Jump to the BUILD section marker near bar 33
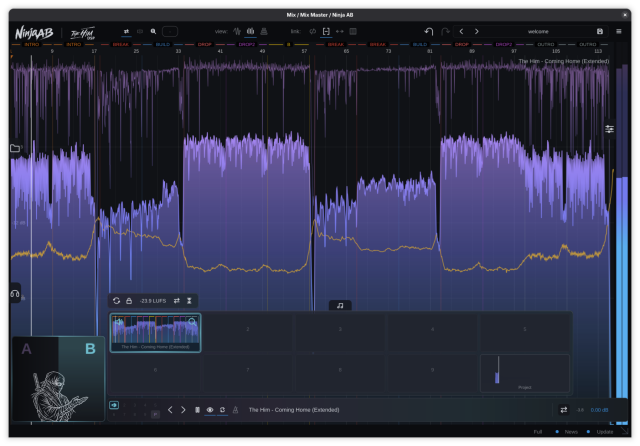This screenshot has width=640, height=446. (x=163, y=44)
